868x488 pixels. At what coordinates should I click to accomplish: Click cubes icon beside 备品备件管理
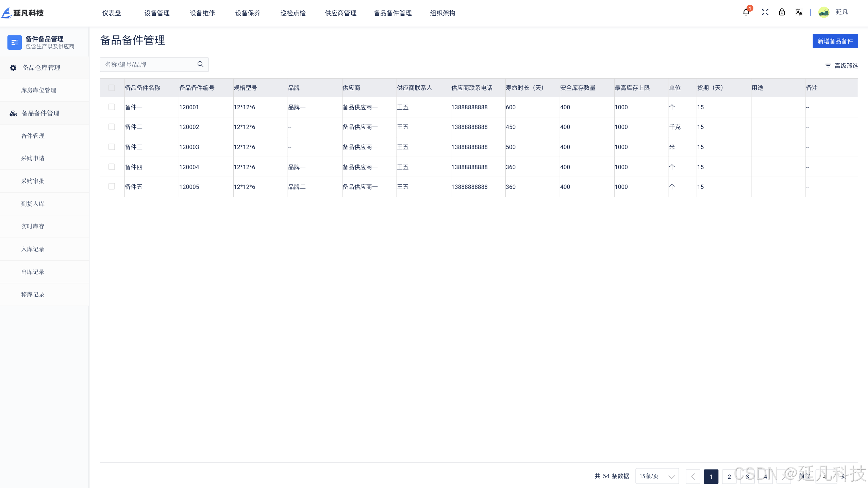(x=13, y=113)
